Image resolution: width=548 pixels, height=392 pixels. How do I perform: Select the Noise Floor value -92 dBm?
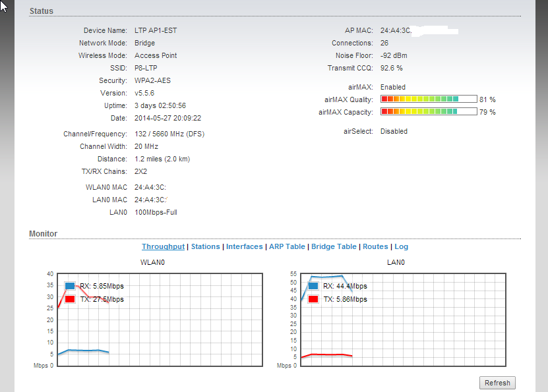pyautogui.click(x=394, y=55)
